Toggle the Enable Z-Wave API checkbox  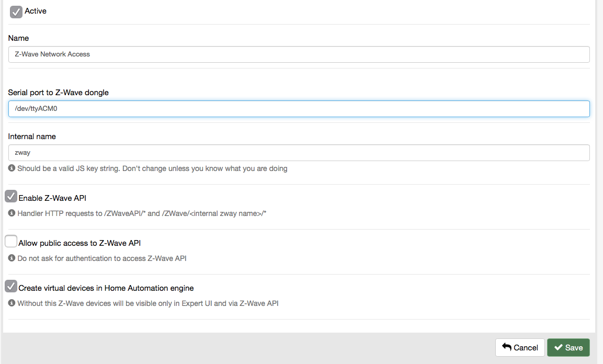tap(11, 196)
